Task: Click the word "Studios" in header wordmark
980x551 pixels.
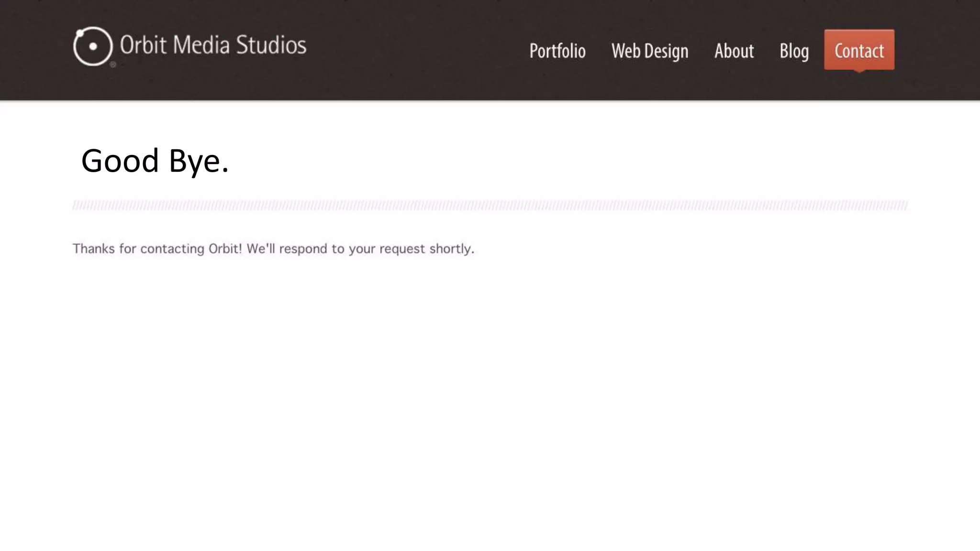Action: click(271, 45)
